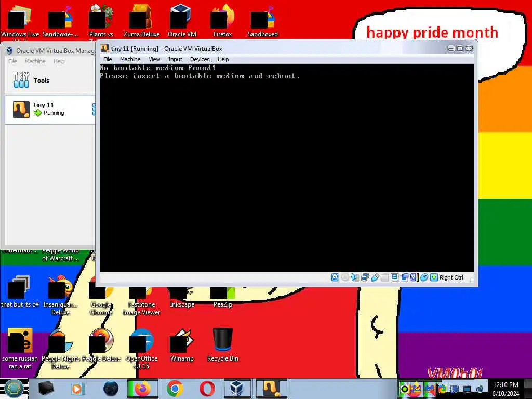
Task: Click the shared folders status icon
Action: tap(385, 277)
